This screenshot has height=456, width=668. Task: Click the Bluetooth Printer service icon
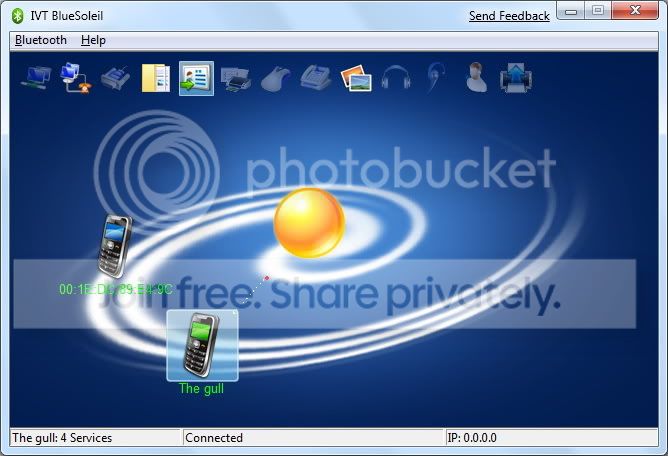coord(236,79)
